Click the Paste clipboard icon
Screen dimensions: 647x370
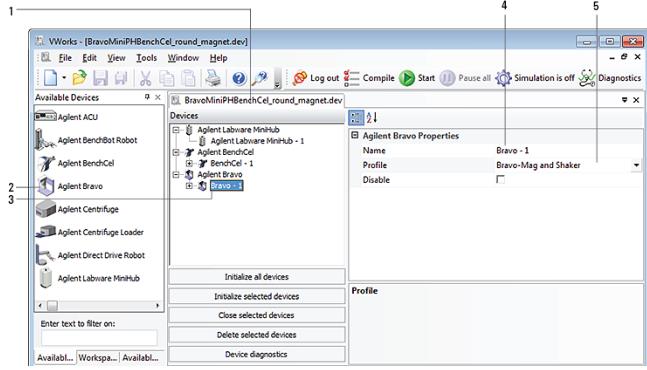[188, 78]
